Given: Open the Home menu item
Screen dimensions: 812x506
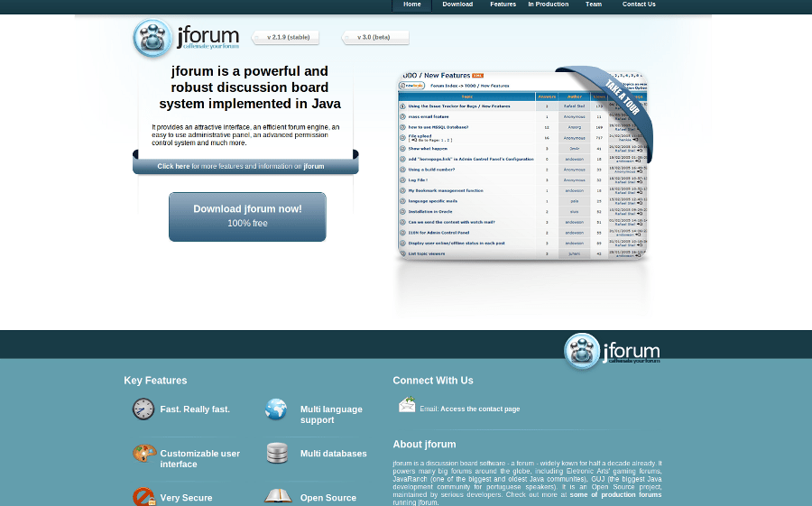Looking at the screenshot, I should pos(412,5).
